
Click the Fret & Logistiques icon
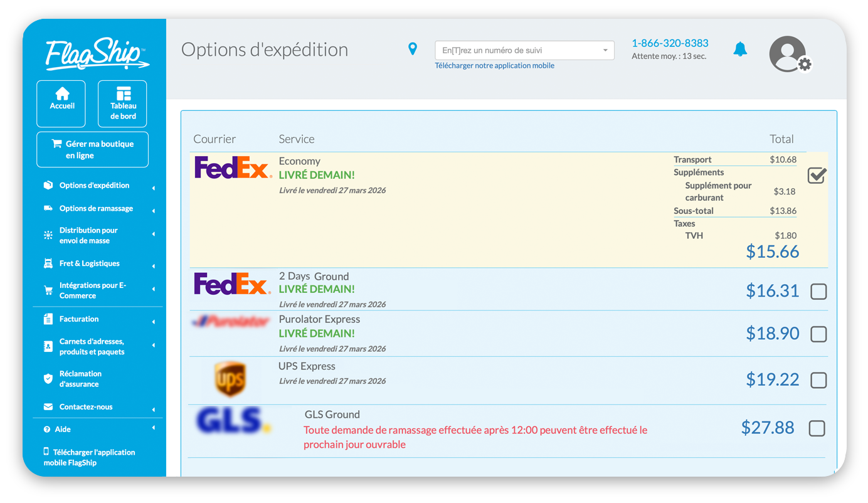(x=48, y=263)
